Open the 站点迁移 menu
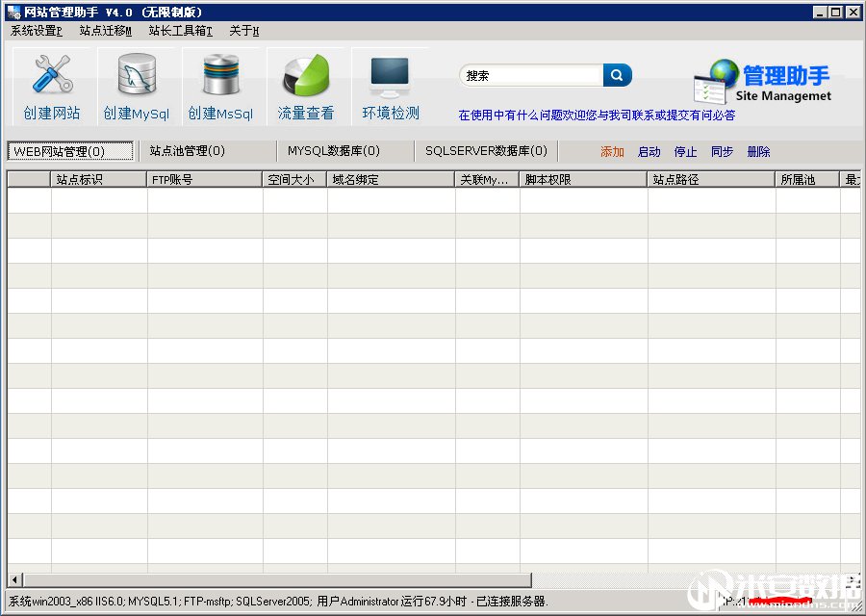 pos(106,31)
